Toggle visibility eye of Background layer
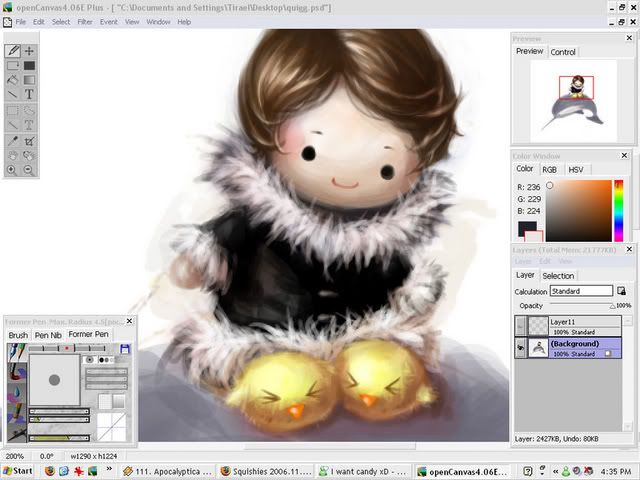This screenshot has width=640, height=480. (520, 348)
